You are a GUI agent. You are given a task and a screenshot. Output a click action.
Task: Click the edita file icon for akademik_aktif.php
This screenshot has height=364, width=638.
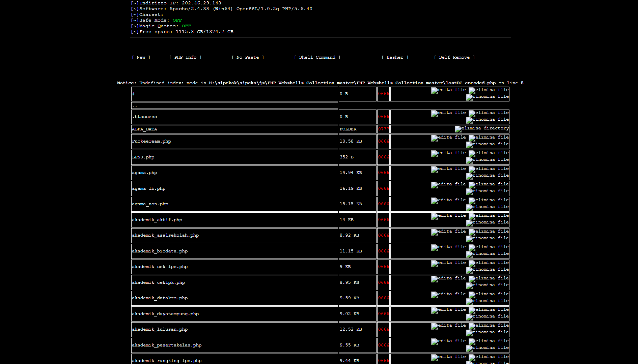pos(448,216)
